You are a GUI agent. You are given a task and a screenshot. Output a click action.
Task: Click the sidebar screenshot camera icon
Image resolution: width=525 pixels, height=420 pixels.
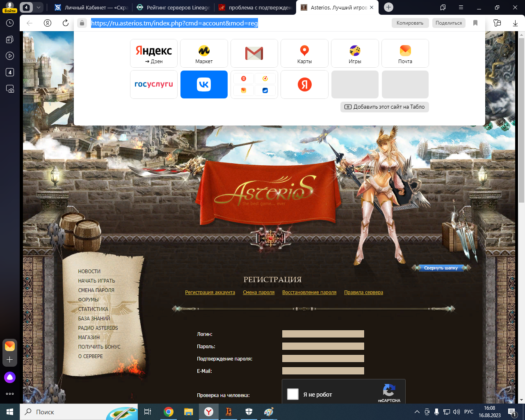pos(10,89)
